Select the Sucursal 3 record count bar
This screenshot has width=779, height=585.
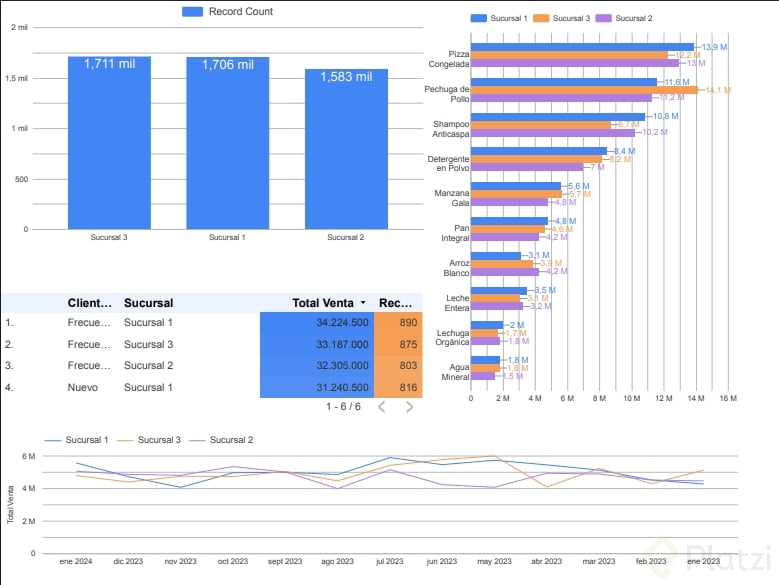[109, 143]
